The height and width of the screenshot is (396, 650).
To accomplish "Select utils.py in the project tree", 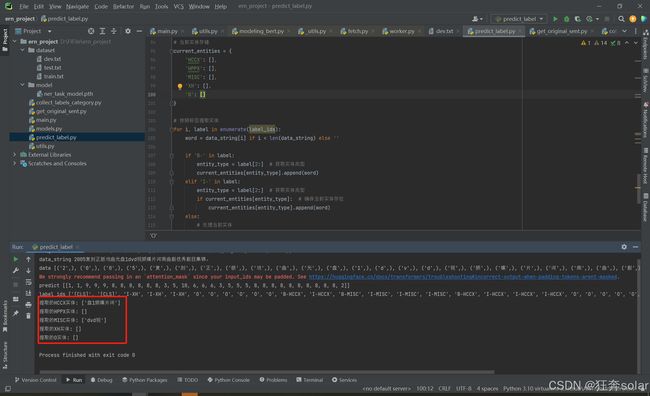I will tap(42, 146).
